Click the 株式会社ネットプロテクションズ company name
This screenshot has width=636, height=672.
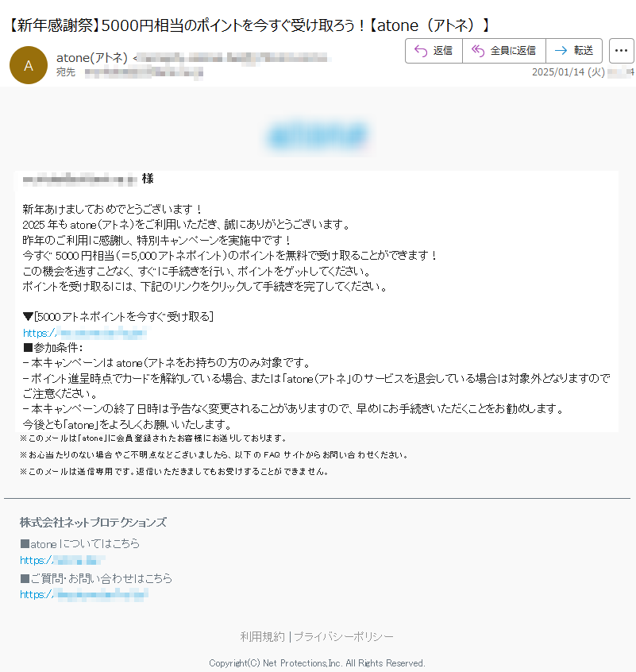tap(93, 523)
